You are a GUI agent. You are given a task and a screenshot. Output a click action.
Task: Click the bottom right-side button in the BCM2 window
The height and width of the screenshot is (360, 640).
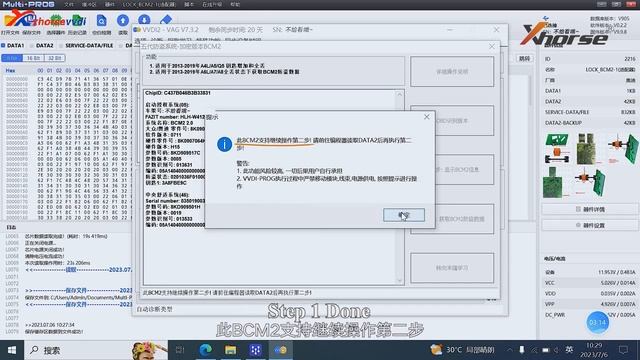coord(452,268)
